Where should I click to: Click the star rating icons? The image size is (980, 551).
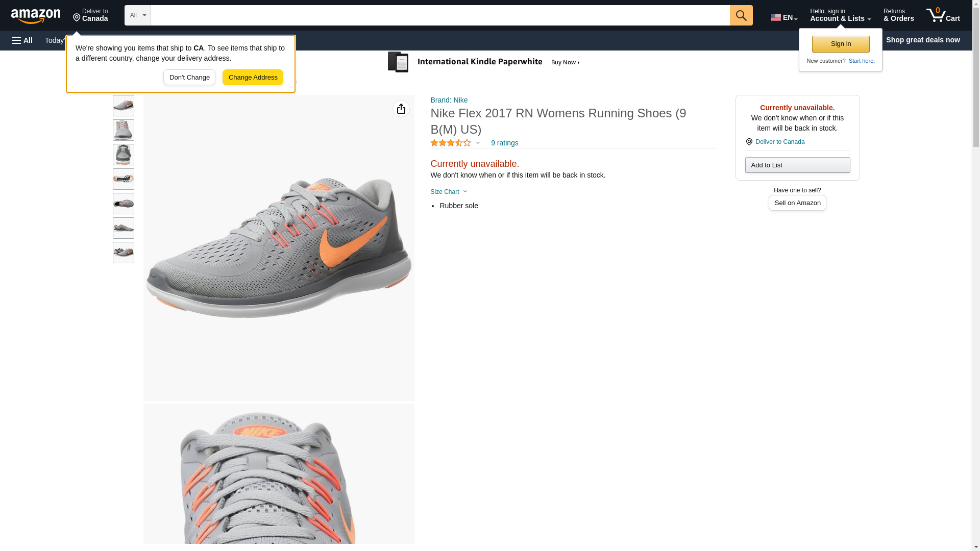[450, 143]
